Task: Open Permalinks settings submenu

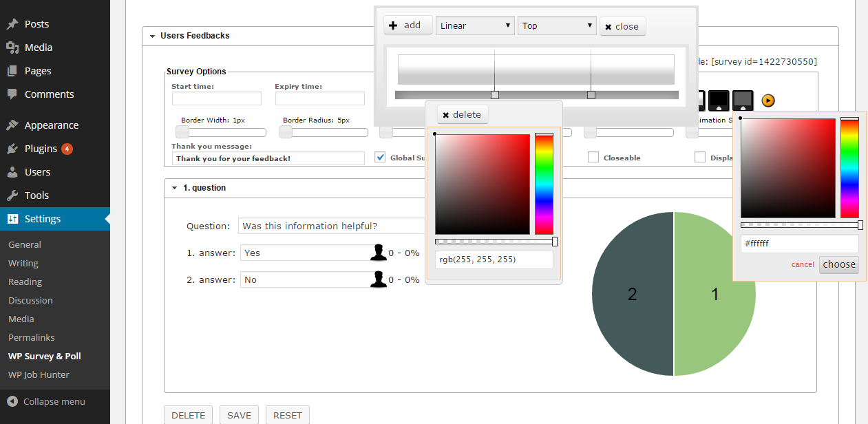Action: tap(32, 337)
